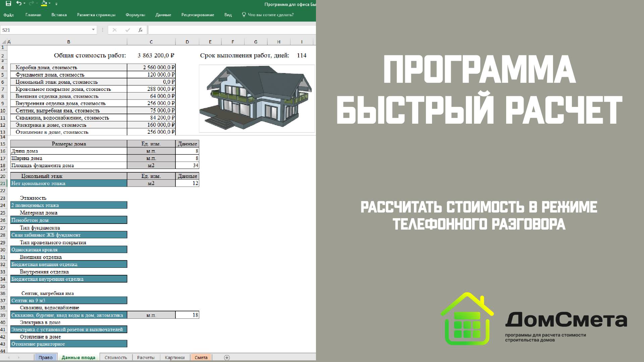Select the Пенобетон дом material cell
This screenshot has height=362, width=644.
[x=69, y=220]
